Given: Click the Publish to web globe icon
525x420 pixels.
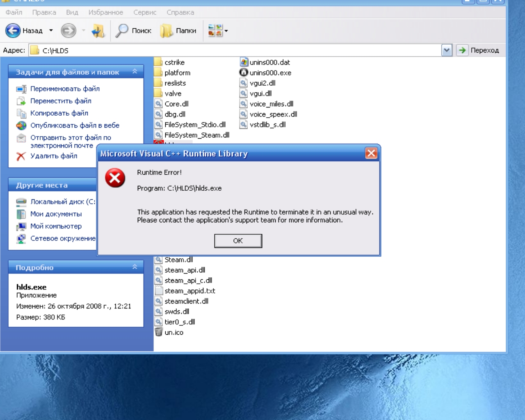Looking at the screenshot, I should point(21,126).
